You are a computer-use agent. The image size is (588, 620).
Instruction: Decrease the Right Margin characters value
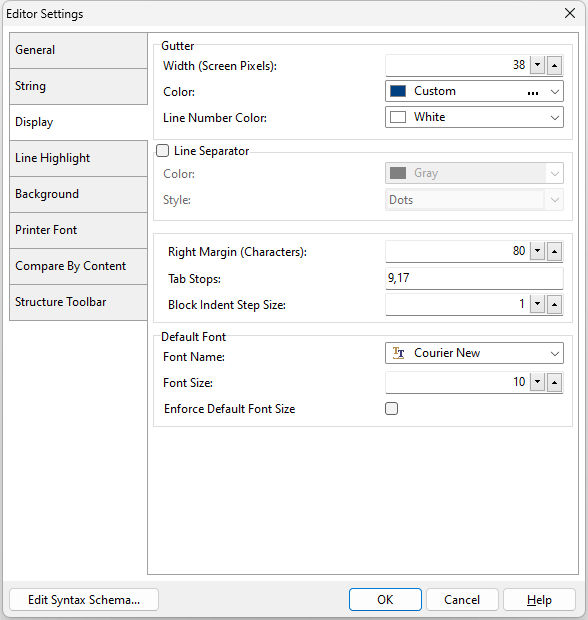(537, 251)
